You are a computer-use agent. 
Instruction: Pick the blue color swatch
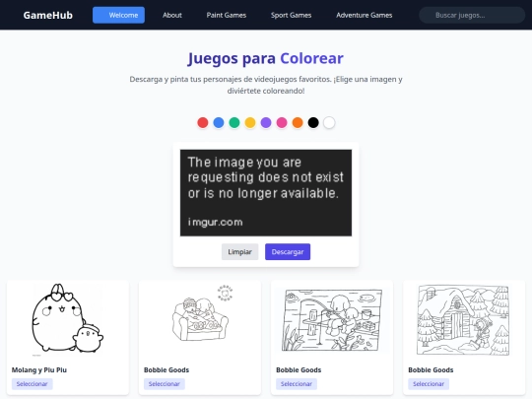[219, 122]
